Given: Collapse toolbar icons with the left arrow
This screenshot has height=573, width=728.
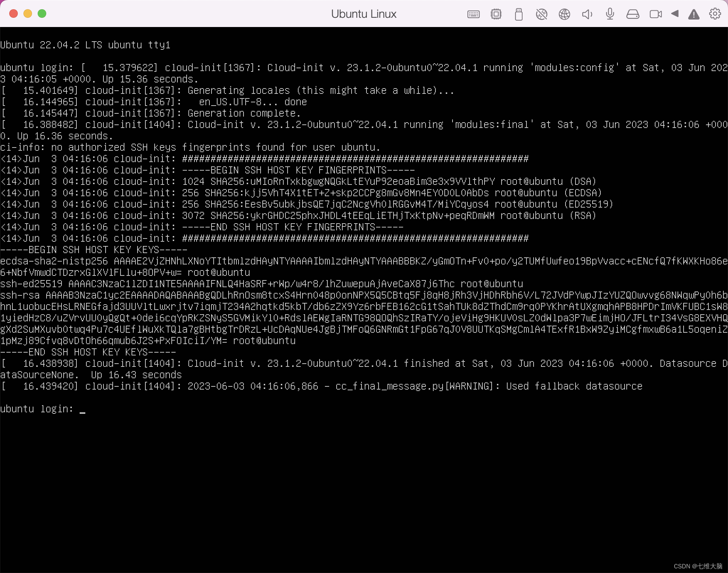Looking at the screenshot, I should click(x=675, y=14).
